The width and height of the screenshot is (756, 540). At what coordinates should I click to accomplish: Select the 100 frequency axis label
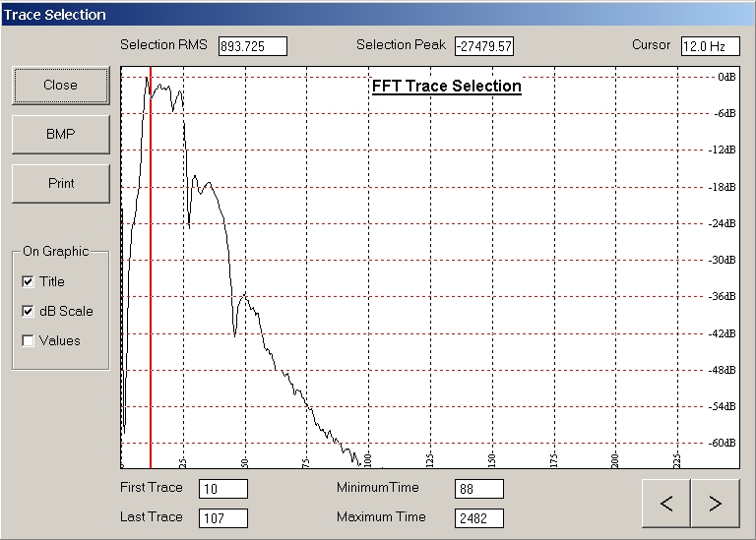pyautogui.click(x=368, y=460)
